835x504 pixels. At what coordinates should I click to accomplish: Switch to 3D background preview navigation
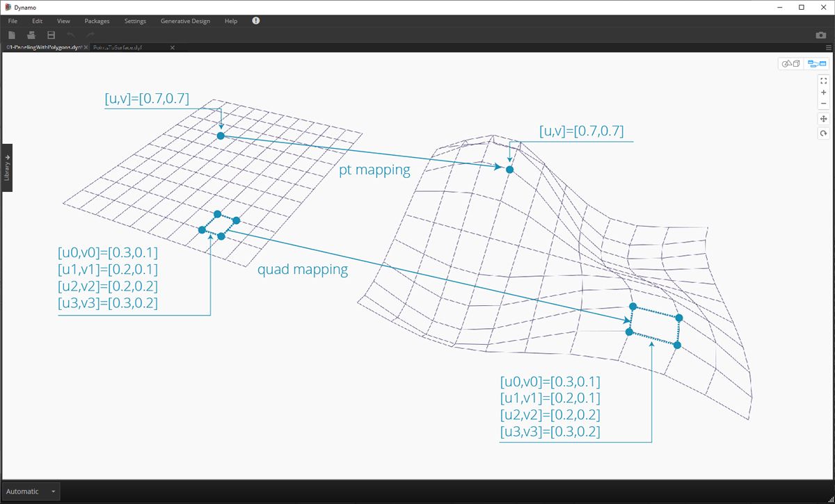click(x=791, y=63)
